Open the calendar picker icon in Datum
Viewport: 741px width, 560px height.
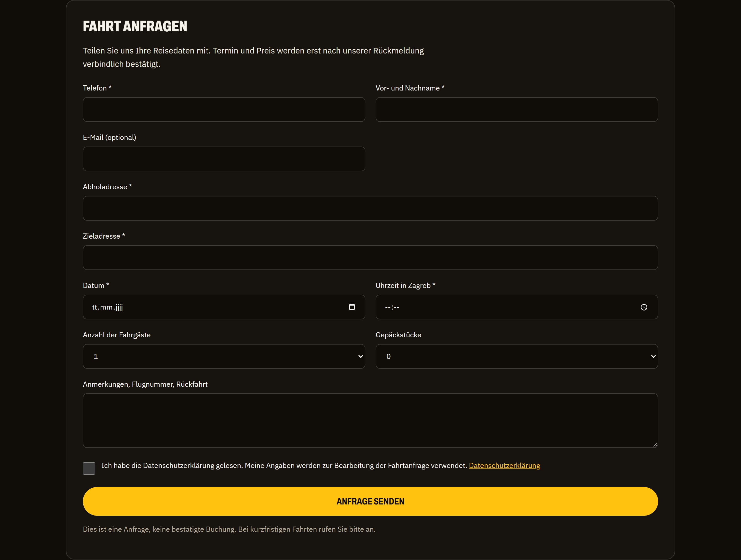[352, 307]
